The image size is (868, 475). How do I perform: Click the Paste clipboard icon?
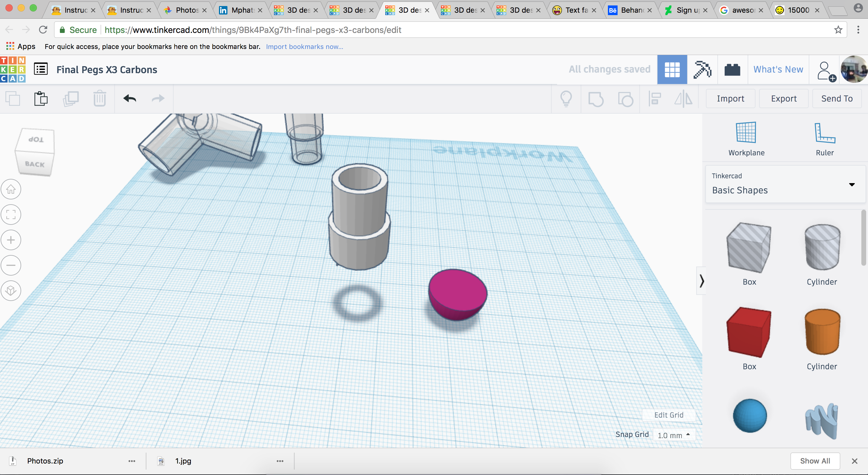click(41, 98)
